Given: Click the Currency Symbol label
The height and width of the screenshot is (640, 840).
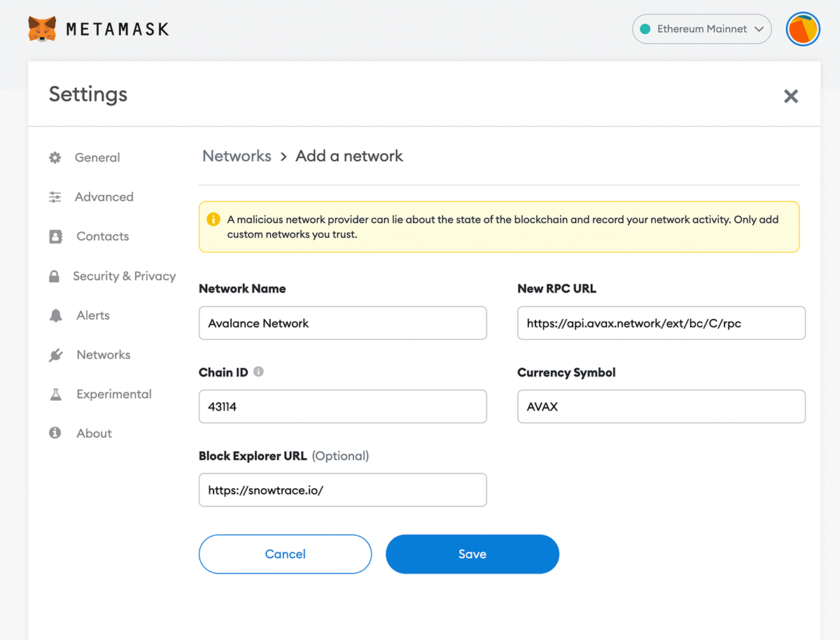Looking at the screenshot, I should click(566, 373).
